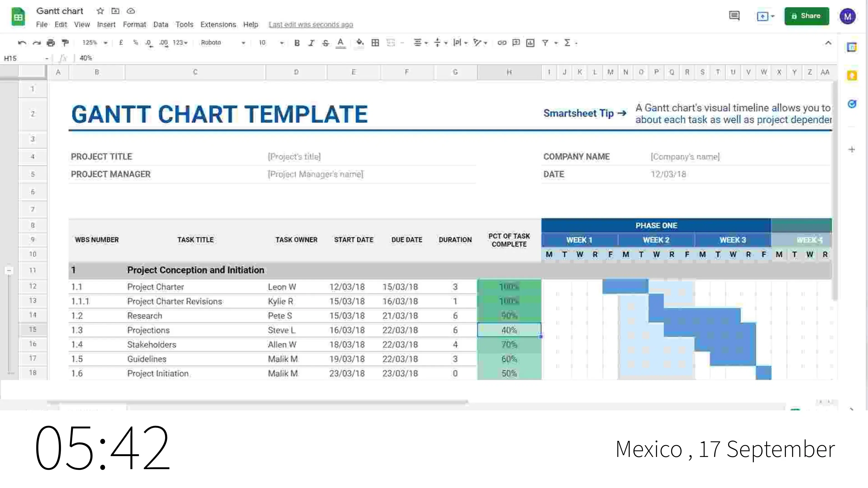Insert a chart via the toolbar icon
This screenshot has width=868, height=488.
pyautogui.click(x=530, y=43)
